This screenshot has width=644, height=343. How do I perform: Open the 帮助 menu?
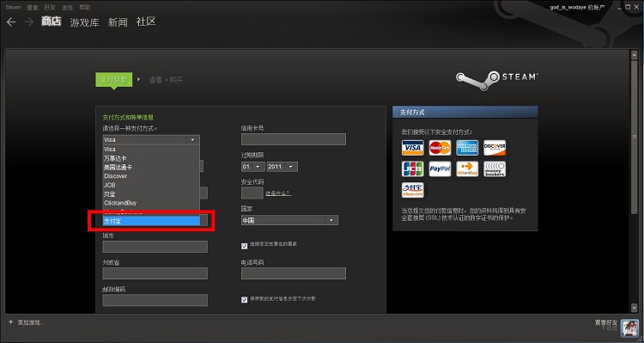click(85, 8)
